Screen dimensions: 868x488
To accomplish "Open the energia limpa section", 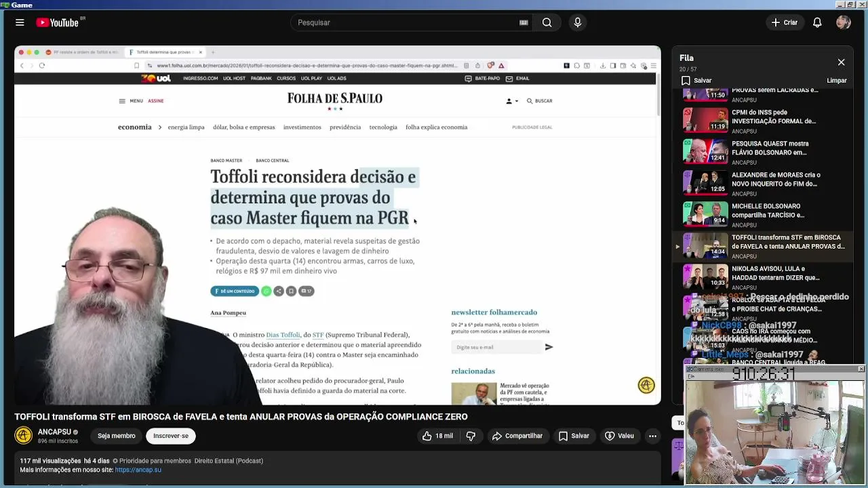I will (x=186, y=127).
